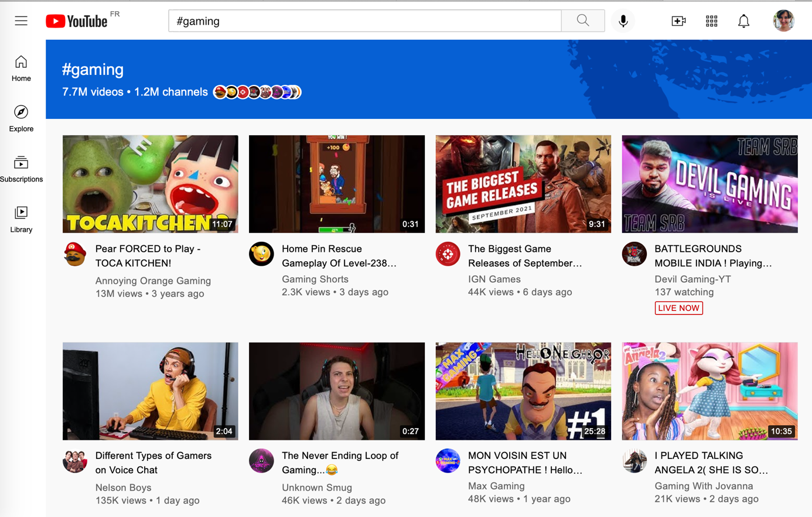Screen dimensions: 812x517
Task: Click the 'IGN Games' channel name
Action: (x=494, y=279)
